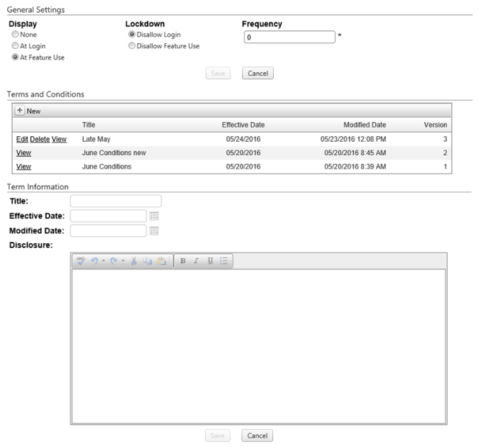Click Edit link for Late May
Viewport: 478px width, 448px height.
coord(22,139)
